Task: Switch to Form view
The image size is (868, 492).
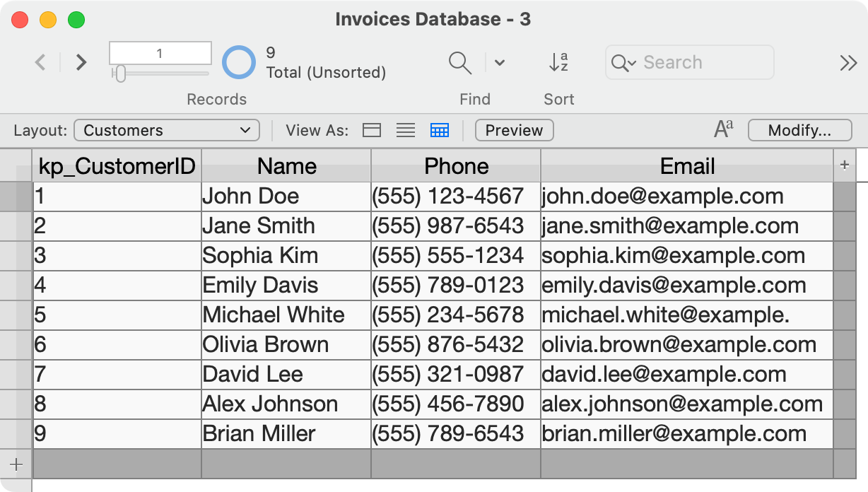Action: [x=372, y=130]
